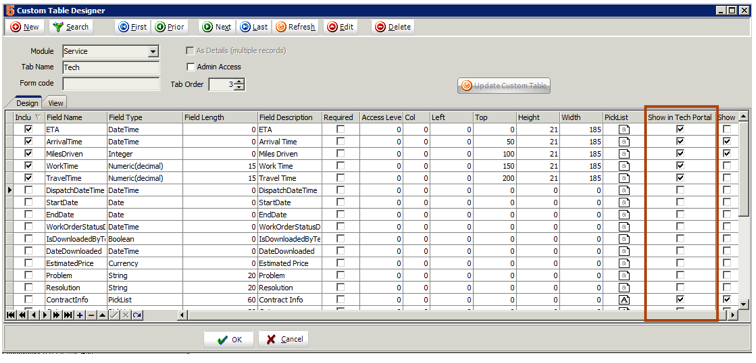Open PickList icon for StartDate row
This screenshot has width=756, height=363.
(x=624, y=202)
